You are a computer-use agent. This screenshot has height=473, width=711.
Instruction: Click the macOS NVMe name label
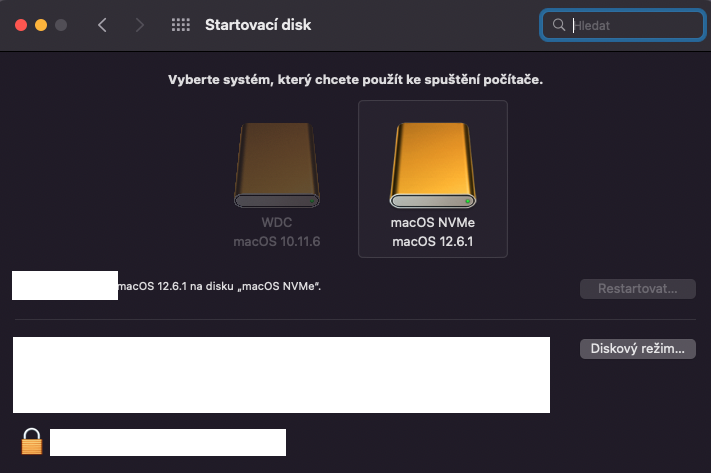pos(432,224)
